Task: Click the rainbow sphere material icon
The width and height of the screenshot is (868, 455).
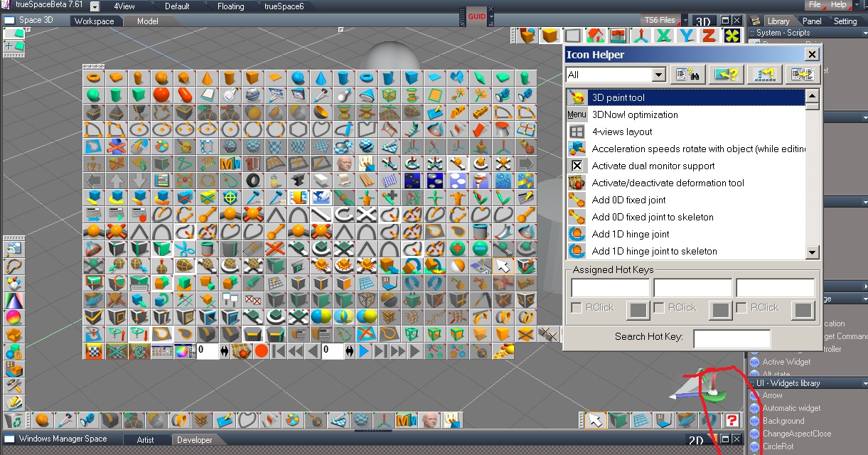Action: coord(14,318)
